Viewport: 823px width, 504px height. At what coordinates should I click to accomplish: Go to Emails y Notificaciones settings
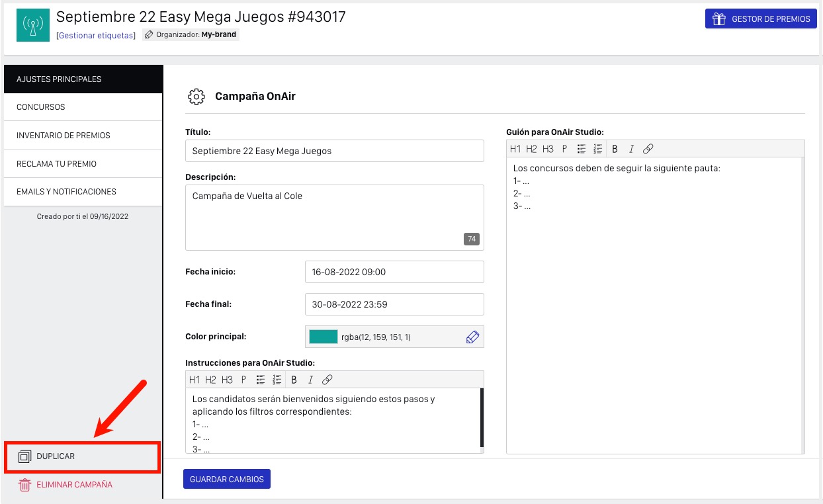tap(83, 192)
